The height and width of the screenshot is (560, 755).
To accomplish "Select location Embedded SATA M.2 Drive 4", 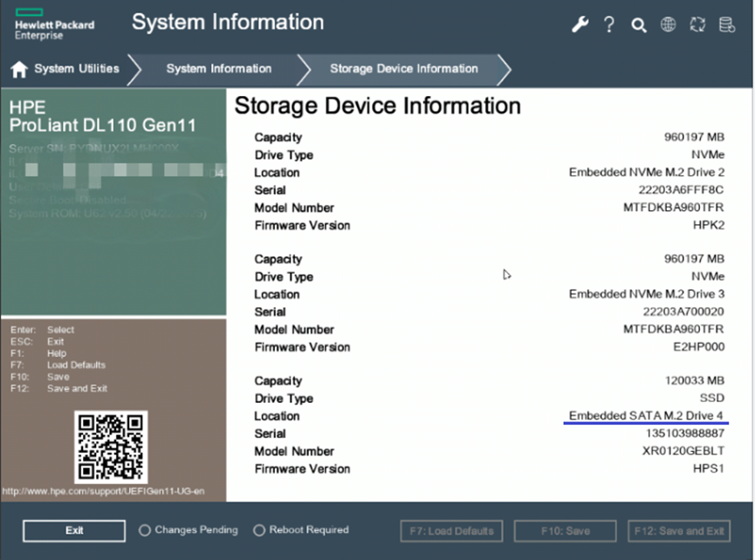I will tap(646, 416).
